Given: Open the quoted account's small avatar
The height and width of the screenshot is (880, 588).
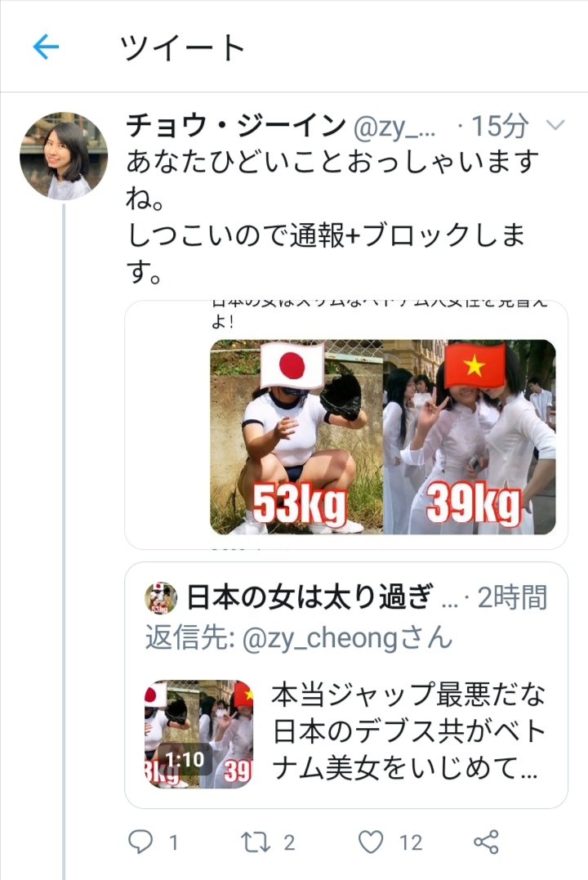Looking at the screenshot, I should (160, 598).
